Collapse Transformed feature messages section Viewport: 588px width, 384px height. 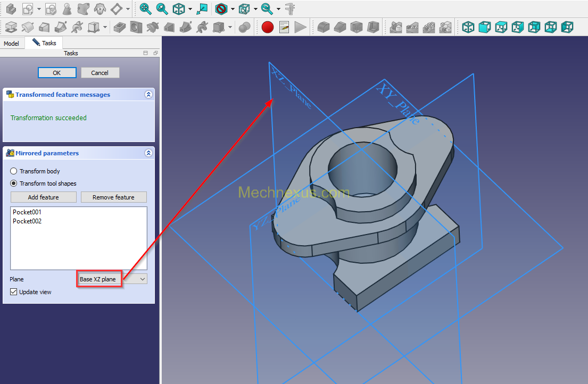[x=148, y=95]
